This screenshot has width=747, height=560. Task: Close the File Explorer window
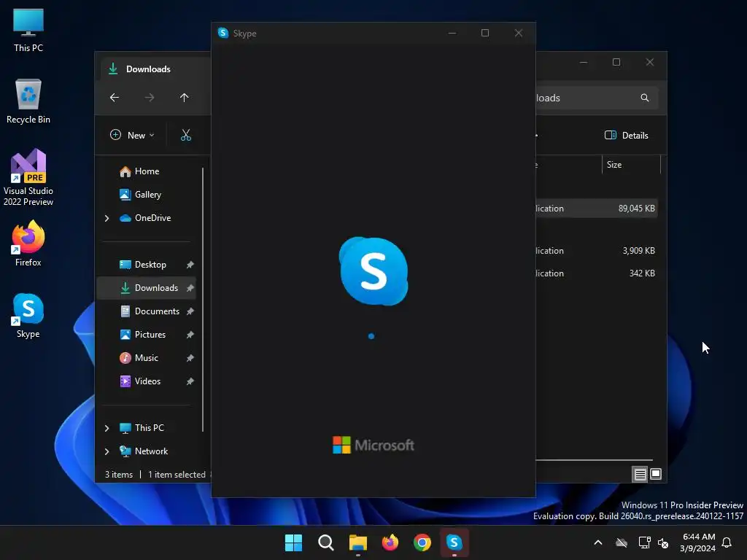(650, 63)
